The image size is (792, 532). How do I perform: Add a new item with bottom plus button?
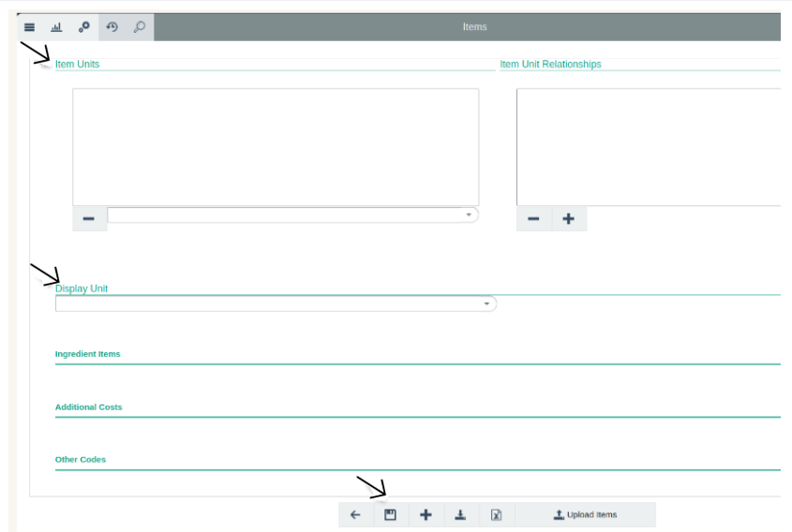pos(426,515)
